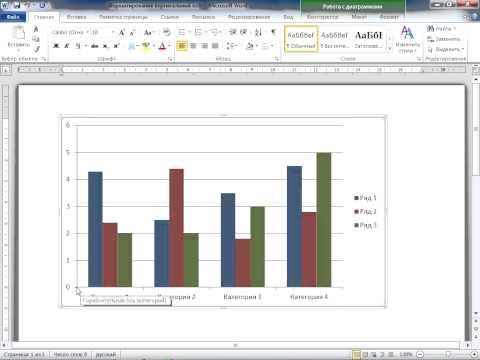
Task: Click the Decrease Indent icon
Action: [x=233, y=32]
